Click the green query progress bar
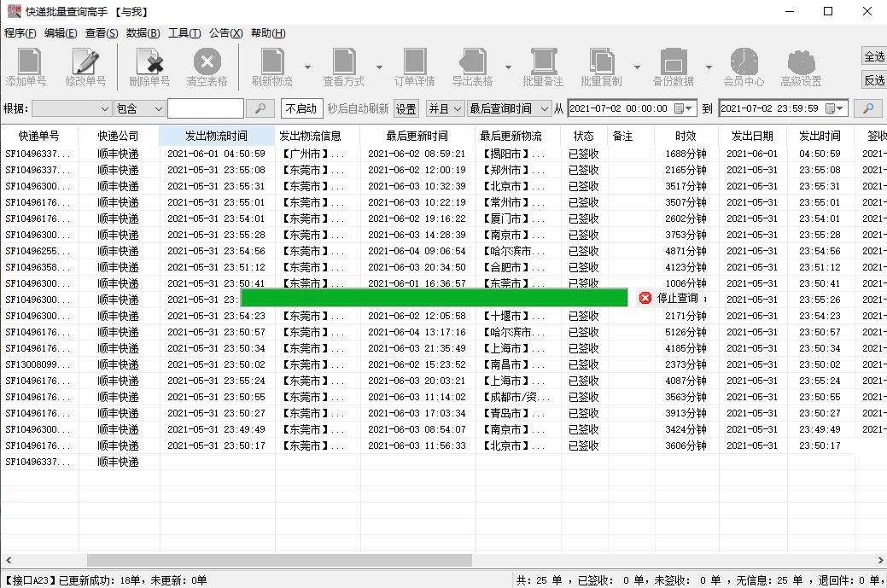 click(434, 297)
